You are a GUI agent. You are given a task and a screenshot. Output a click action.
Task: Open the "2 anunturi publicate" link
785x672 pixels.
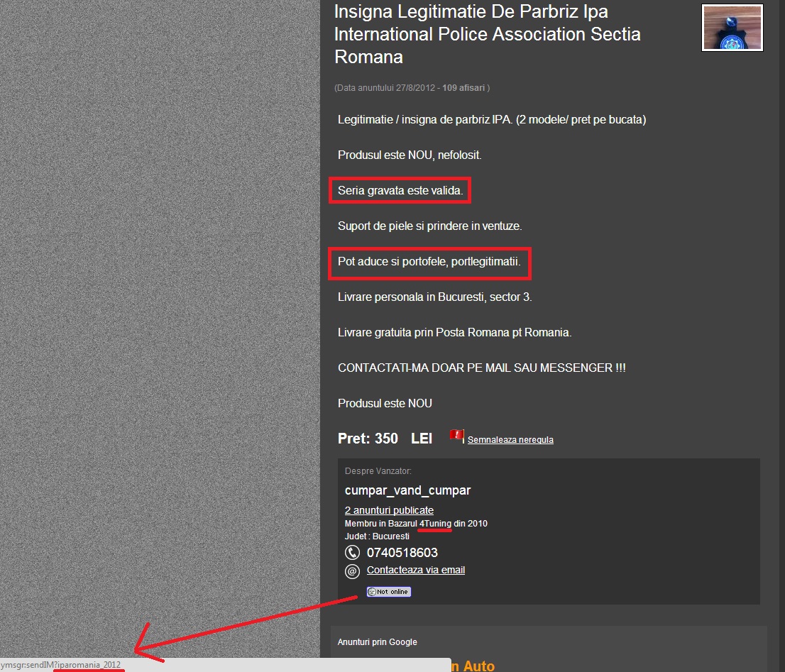pos(389,510)
